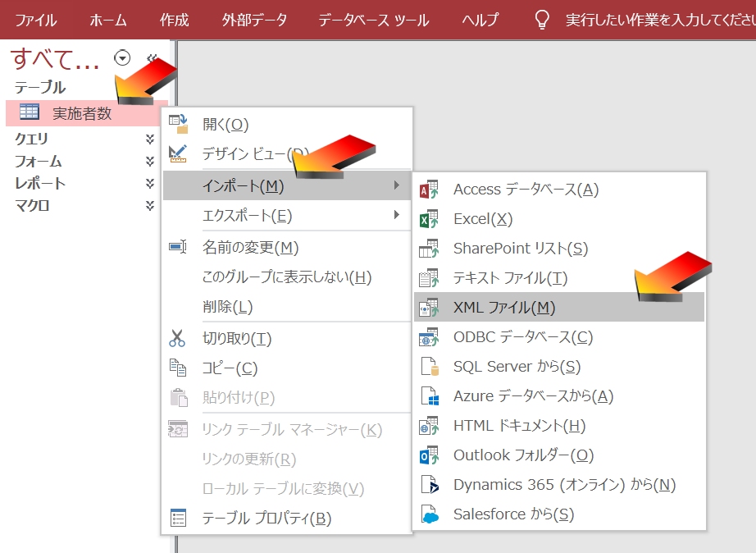Open the ヘルプ tab

tap(480, 20)
